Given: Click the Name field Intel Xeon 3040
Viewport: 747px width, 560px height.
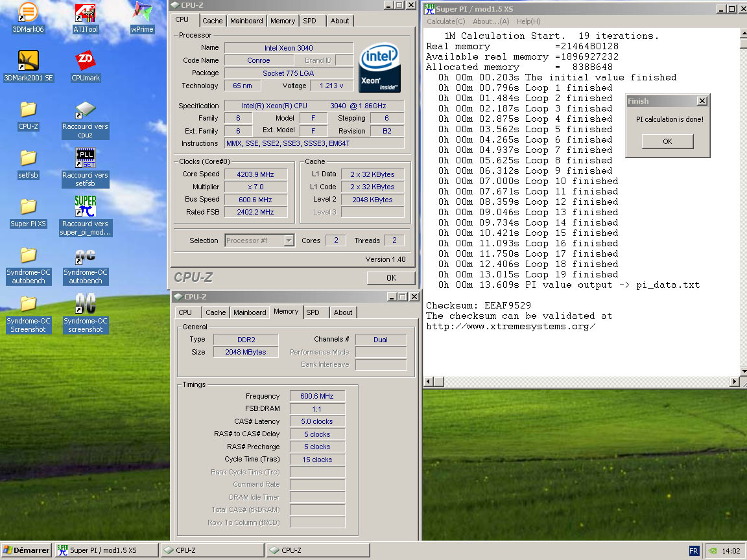Looking at the screenshot, I should (289, 47).
